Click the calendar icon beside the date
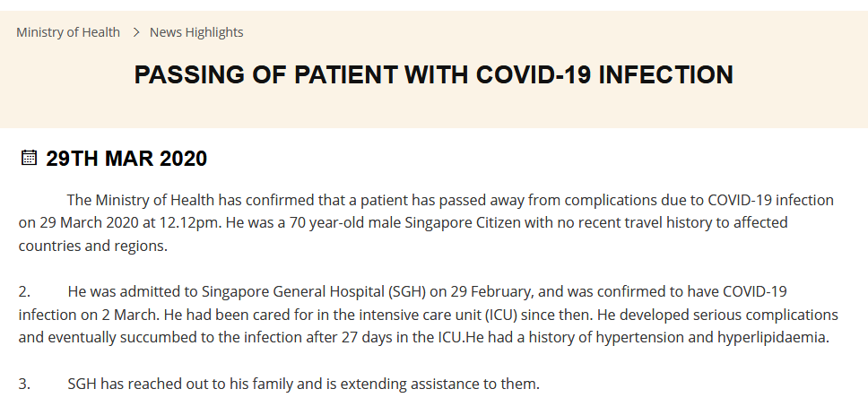Viewport: 868px width, 415px height. pyautogui.click(x=29, y=158)
